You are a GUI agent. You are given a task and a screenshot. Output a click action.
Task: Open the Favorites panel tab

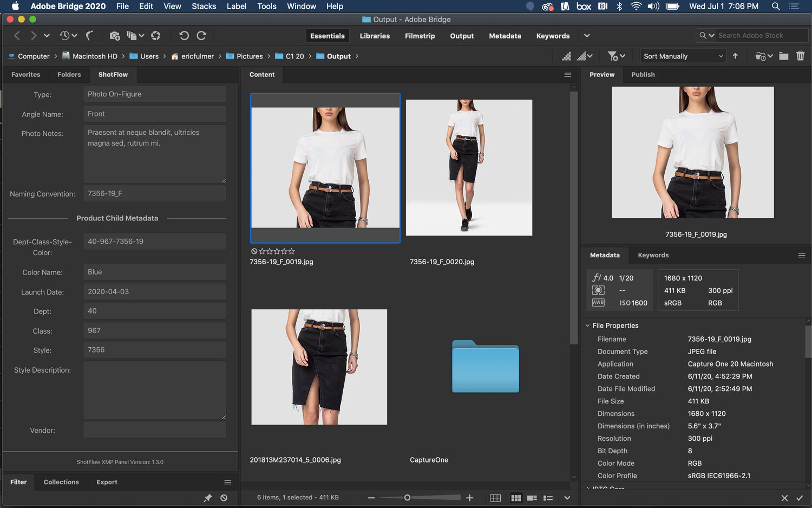click(x=26, y=75)
